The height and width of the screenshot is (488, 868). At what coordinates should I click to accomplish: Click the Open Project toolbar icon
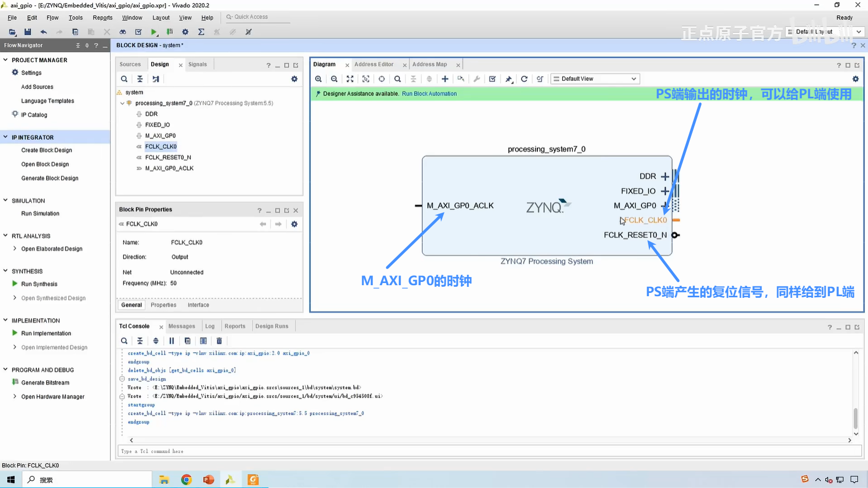point(12,32)
